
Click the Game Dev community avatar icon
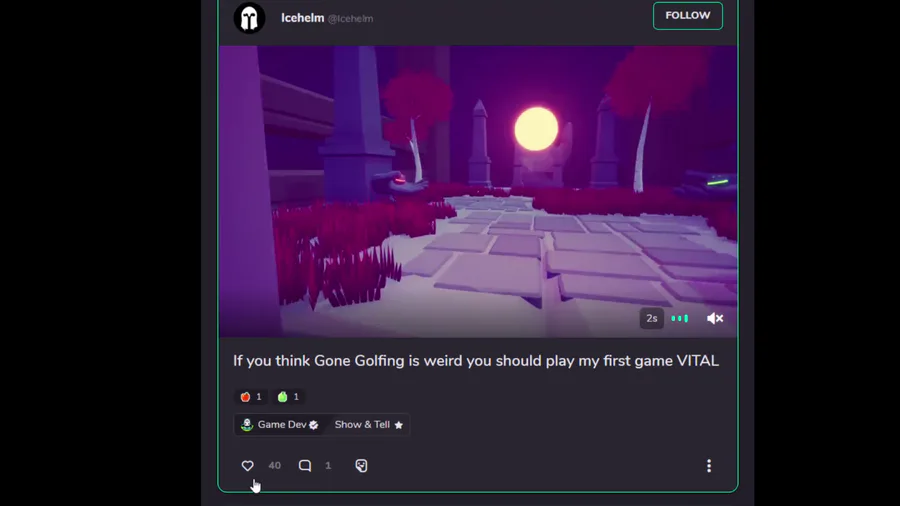247,425
